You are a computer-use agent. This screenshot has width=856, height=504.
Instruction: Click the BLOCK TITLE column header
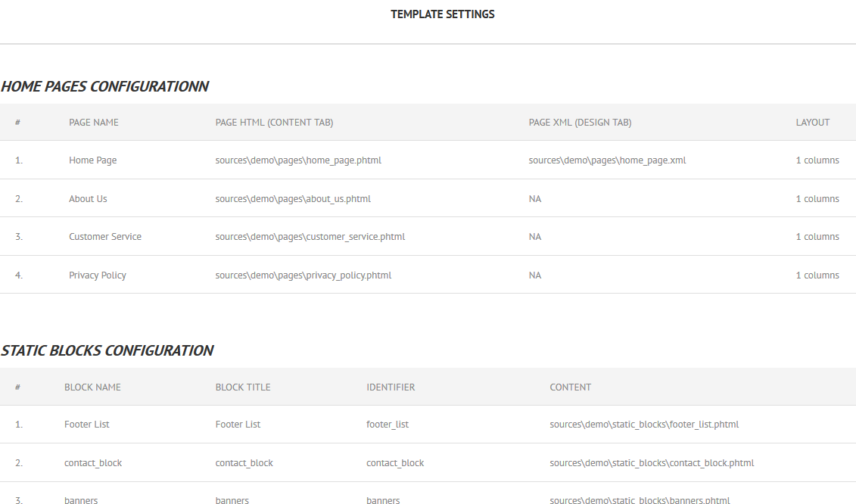coord(242,387)
